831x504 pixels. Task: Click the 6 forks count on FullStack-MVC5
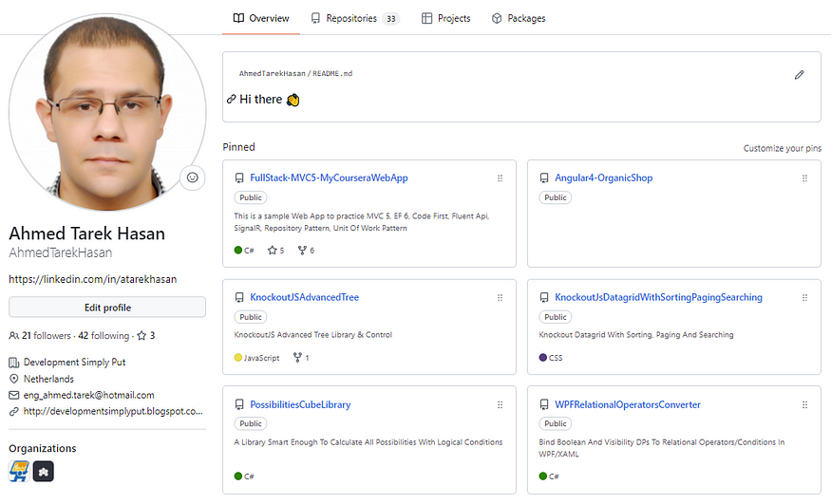click(x=307, y=251)
